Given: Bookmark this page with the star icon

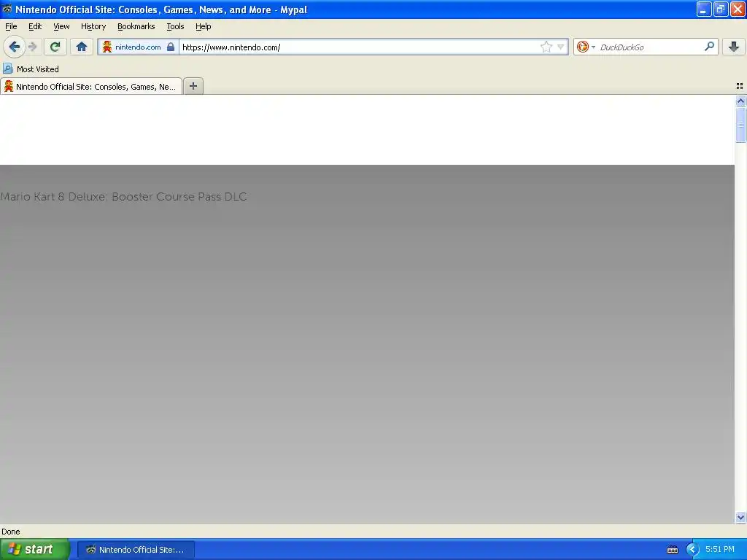Looking at the screenshot, I should point(546,47).
